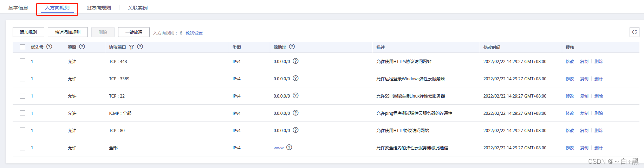644x168 pixels.
Task: Click the refresh icon above the rules table
Action: [634, 32]
